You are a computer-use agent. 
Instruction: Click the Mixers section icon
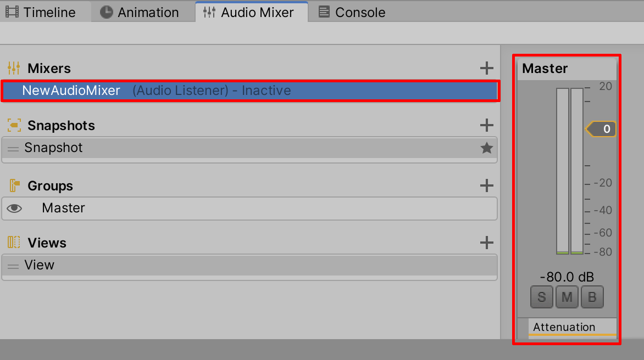click(14, 68)
